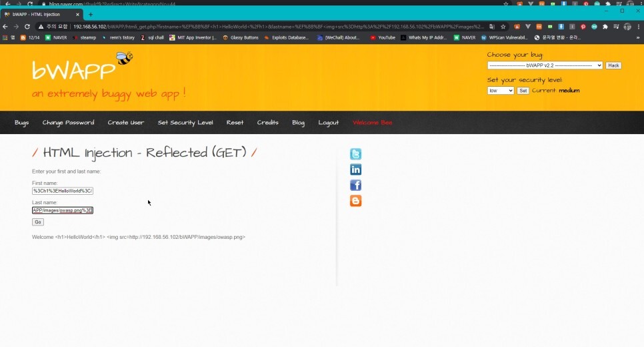Bookmark this page with the star

pyautogui.click(x=503, y=27)
